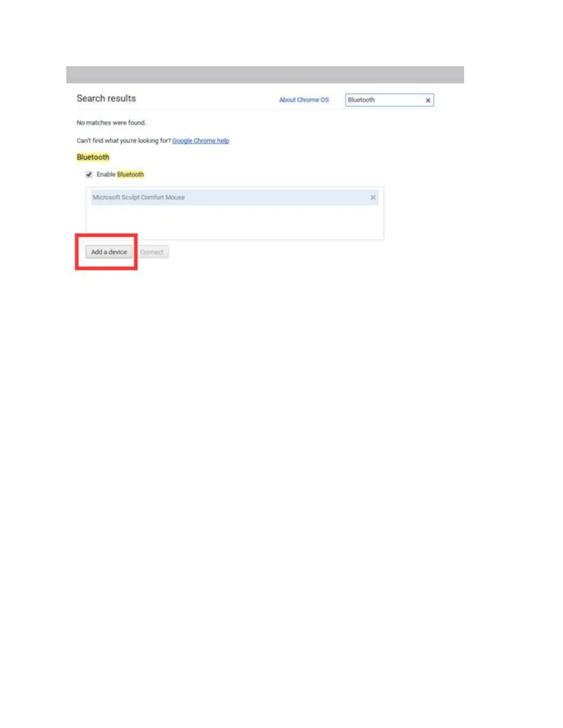Open the Google Chrome help link
The width and height of the screenshot is (563, 728).
coord(201,141)
